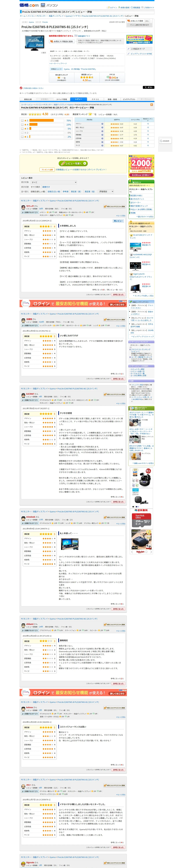Expand もっと見る for モキュタ's review
Viewport: 174px width, 868px height.
[121, 216]
